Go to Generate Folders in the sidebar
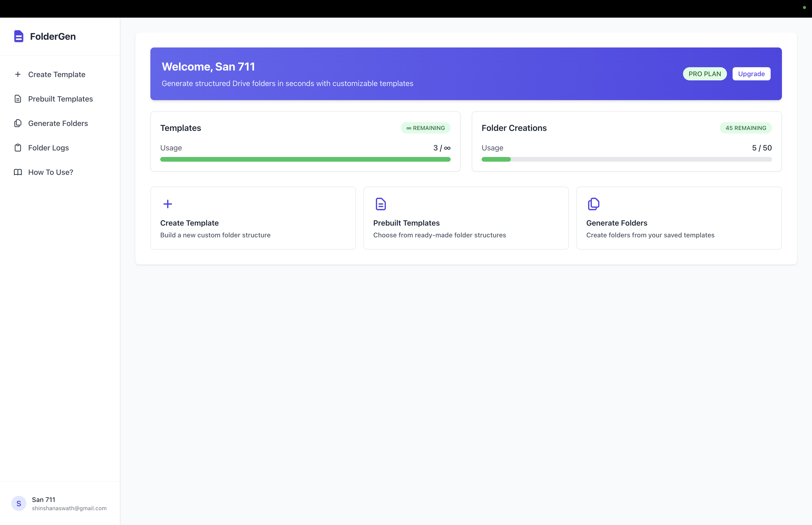The width and height of the screenshot is (812, 525). pos(58,123)
